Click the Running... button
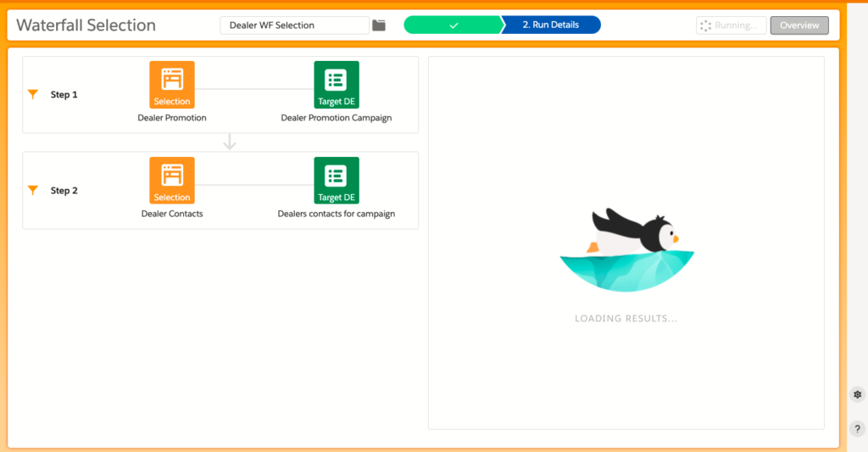Image resolution: width=868 pixels, height=452 pixels. click(x=732, y=25)
